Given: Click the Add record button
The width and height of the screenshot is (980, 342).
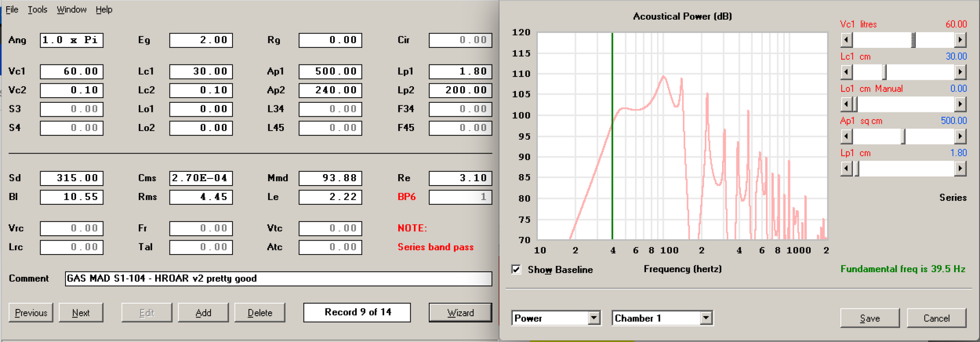Looking at the screenshot, I should 203,313.
